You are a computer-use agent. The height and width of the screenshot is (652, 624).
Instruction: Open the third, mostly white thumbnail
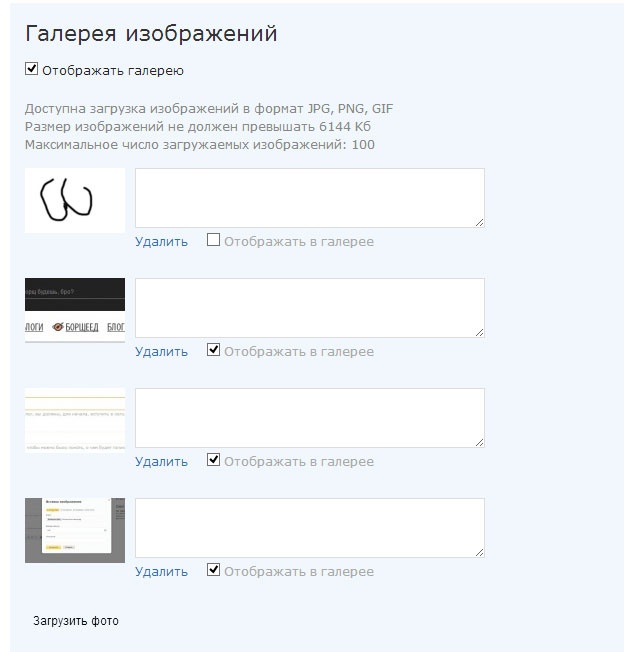coord(75,420)
